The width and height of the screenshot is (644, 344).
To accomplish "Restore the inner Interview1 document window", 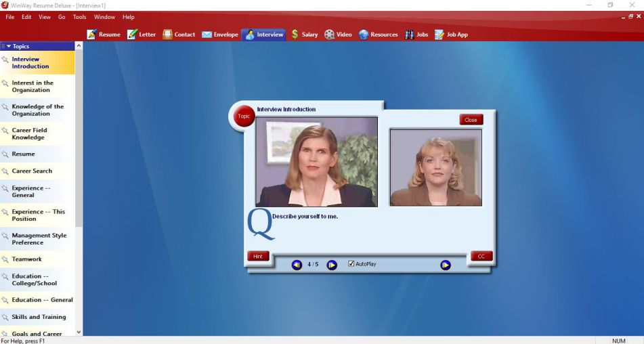I will 631,16.
